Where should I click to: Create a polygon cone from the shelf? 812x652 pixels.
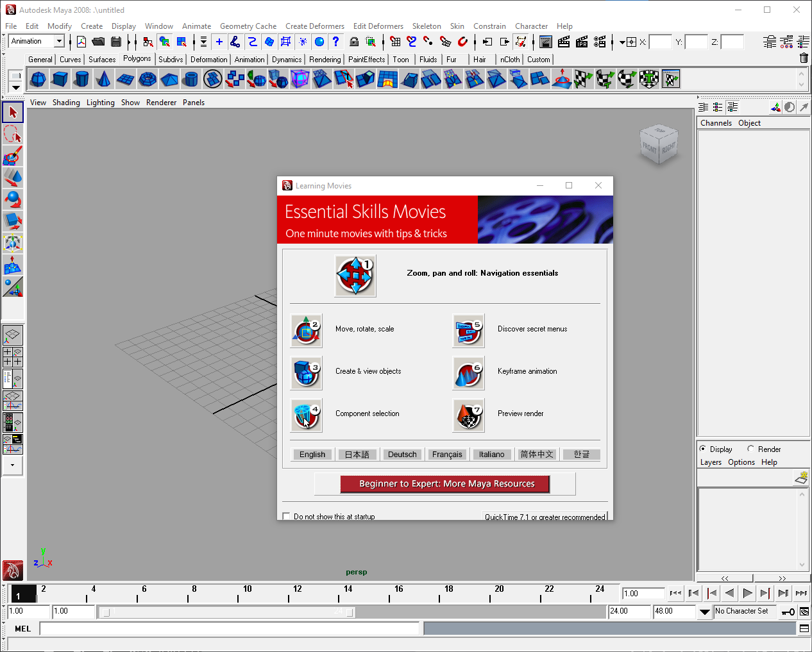pyautogui.click(x=104, y=79)
